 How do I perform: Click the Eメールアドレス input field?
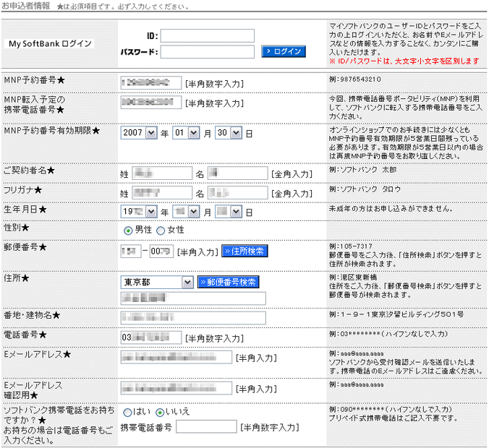pos(177,357)
